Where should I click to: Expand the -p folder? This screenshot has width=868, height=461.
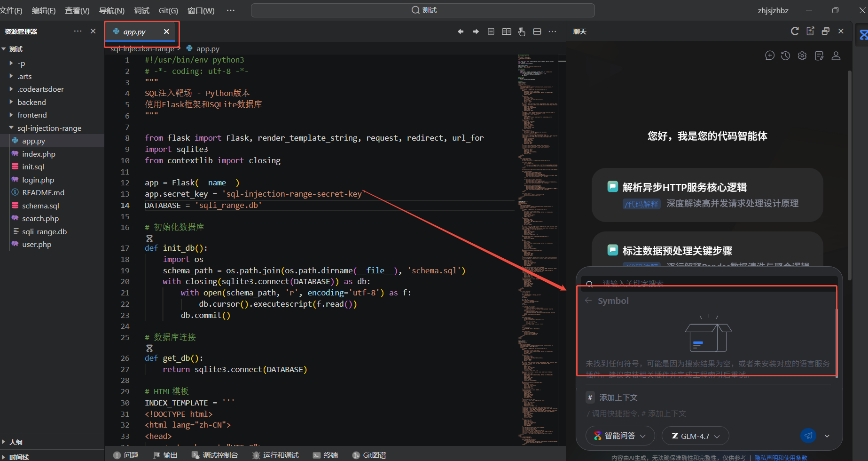pos(11,63)
